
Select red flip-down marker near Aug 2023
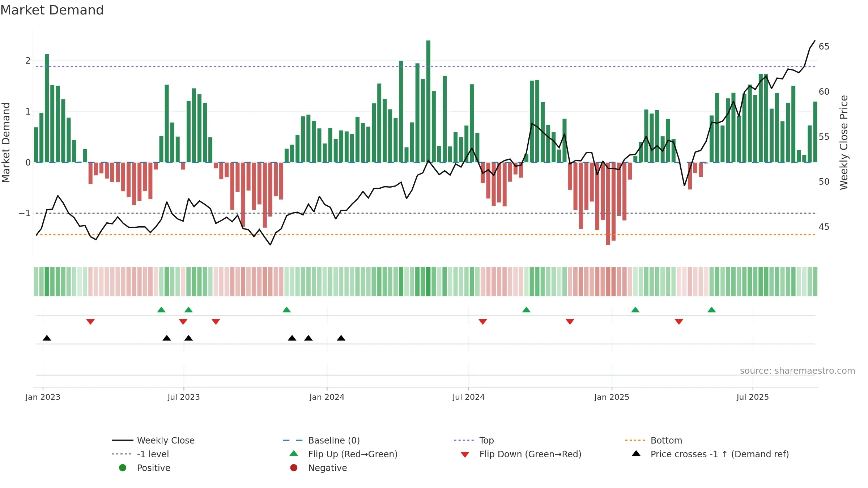point(216,322)
